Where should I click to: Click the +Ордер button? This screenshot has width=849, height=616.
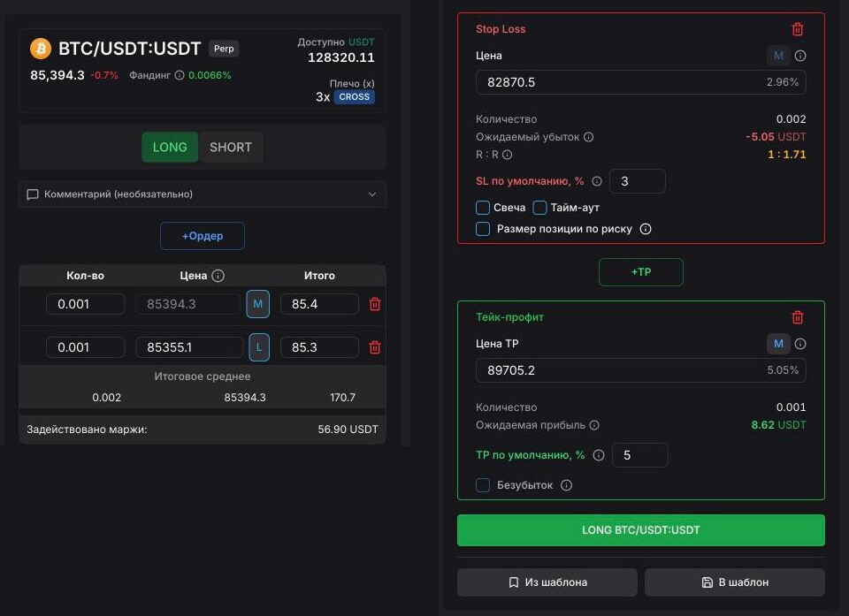click(x=203, y=236)
